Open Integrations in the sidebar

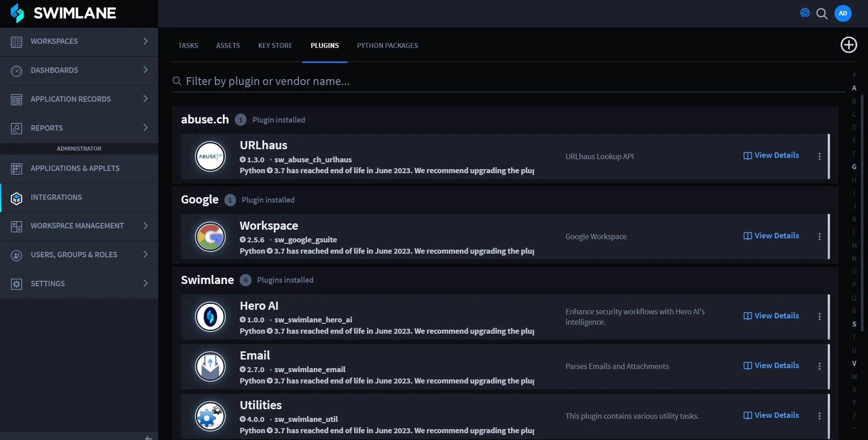click(x=79, y=198)
